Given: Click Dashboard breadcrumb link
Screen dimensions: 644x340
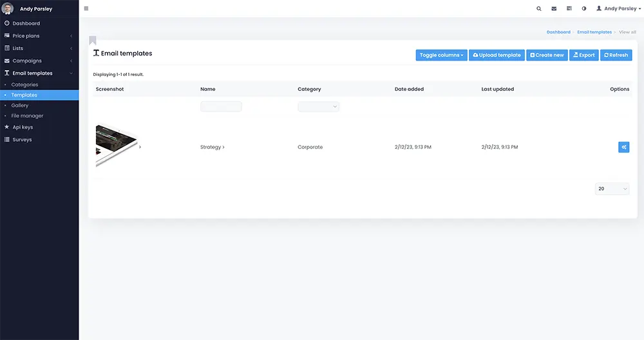Looking at the screenshot, I should coord(558,32).
